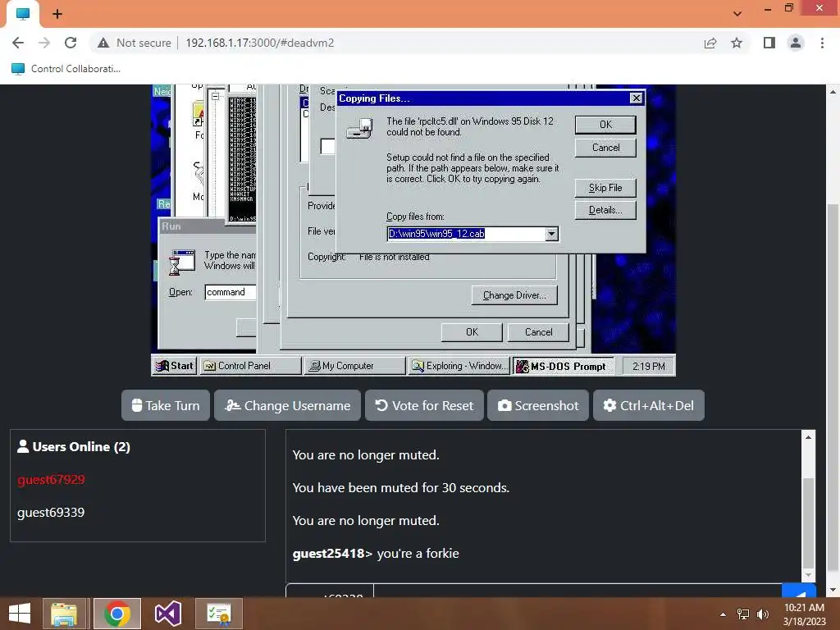This screenshot has height=630, width=840.
Task: Open the checklist app in taskbar
Action: click(x=218, y=614)
